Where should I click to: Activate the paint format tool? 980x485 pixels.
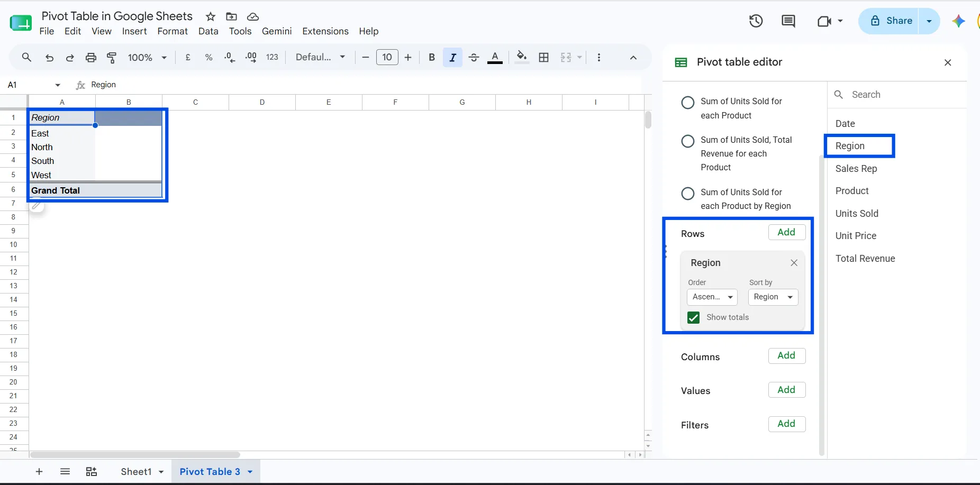click(x=112, y=57)
